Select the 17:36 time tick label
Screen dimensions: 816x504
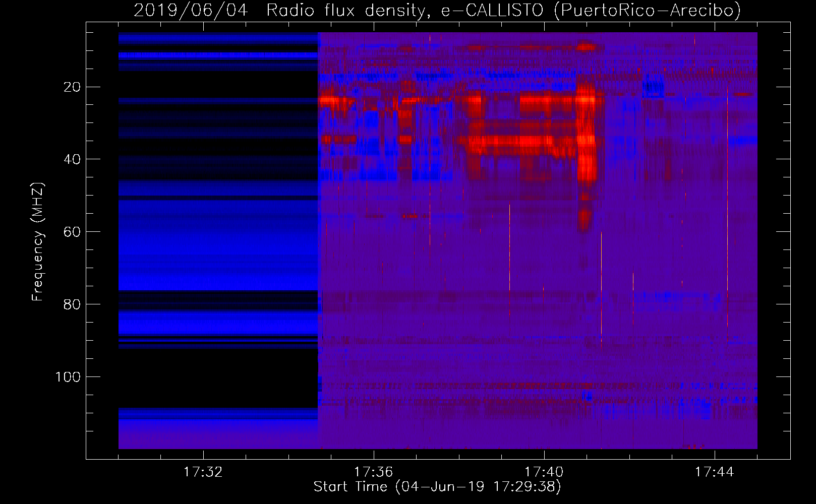(x=373, y=472)
